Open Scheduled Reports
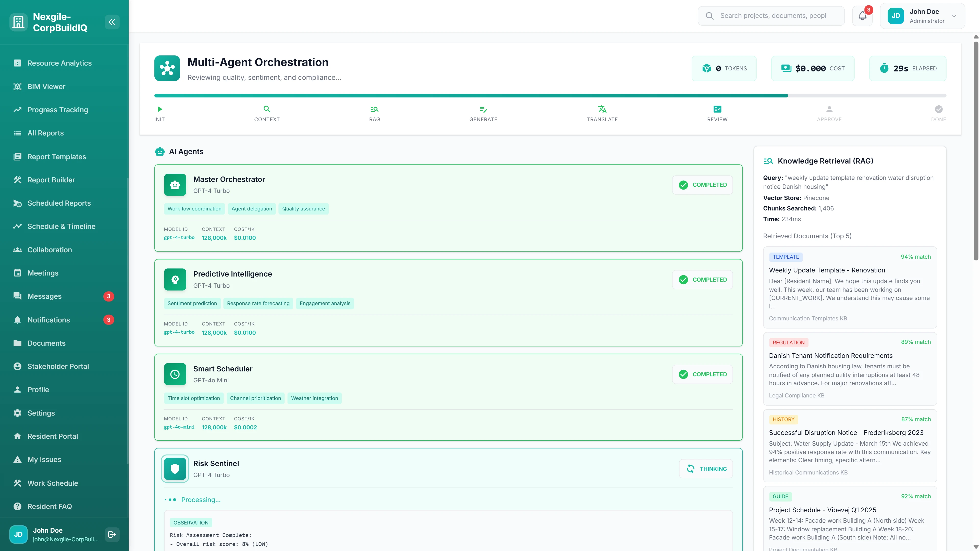 (x=59, y=203)
